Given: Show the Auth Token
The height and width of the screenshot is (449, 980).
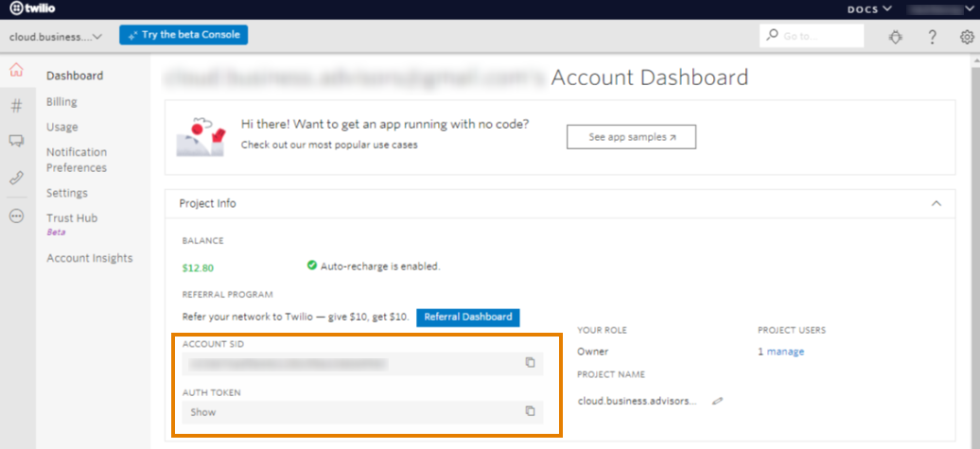Looking at the screenshot, I should [203, 412].
